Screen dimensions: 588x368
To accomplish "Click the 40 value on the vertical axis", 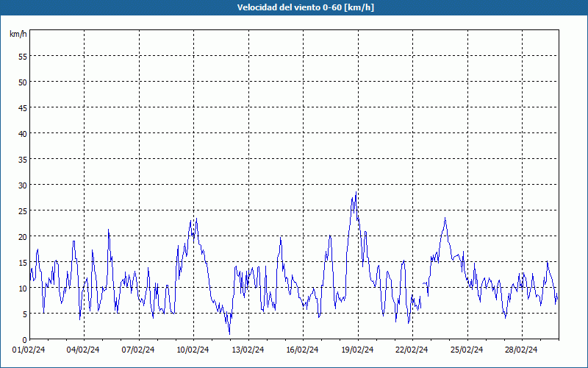I will (x=23, y=134).
